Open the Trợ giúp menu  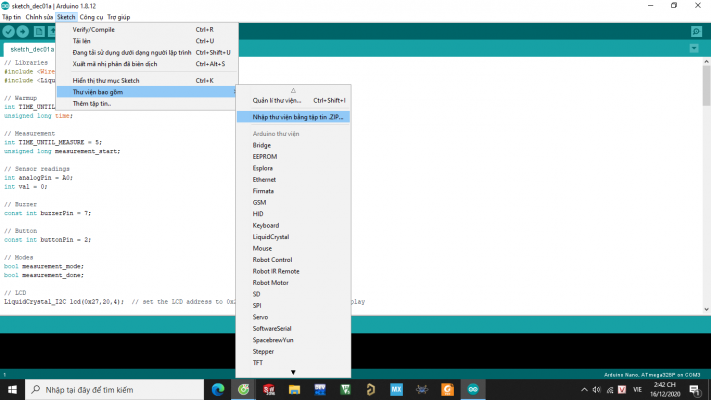coord(119,17)
